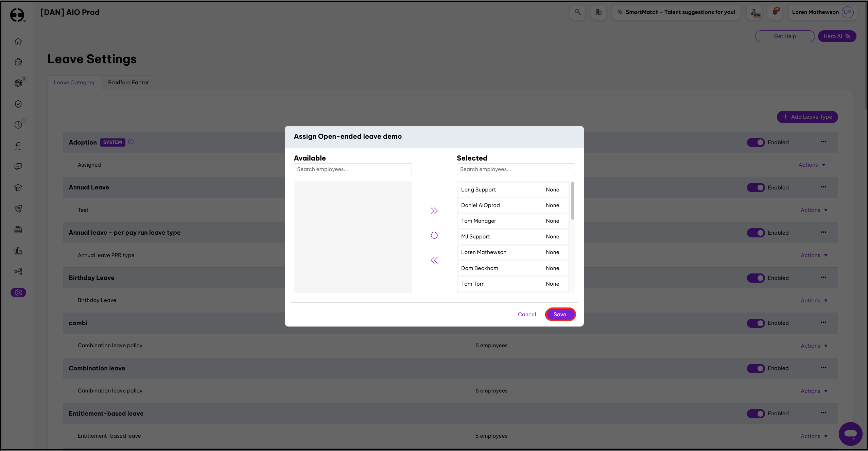Click the search magnifier icon in header

coord(577,12)
